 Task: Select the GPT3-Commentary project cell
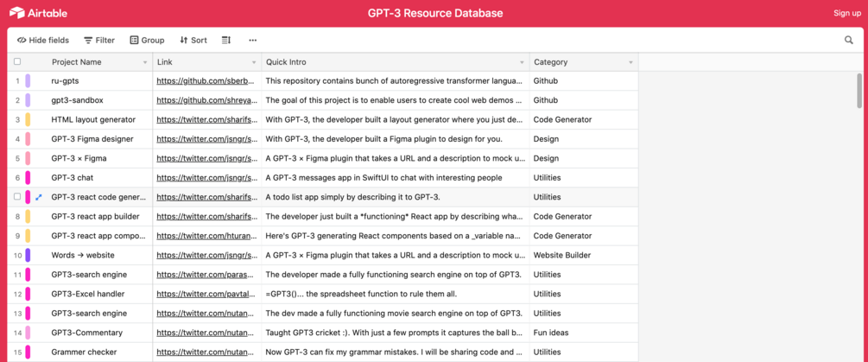98,333
